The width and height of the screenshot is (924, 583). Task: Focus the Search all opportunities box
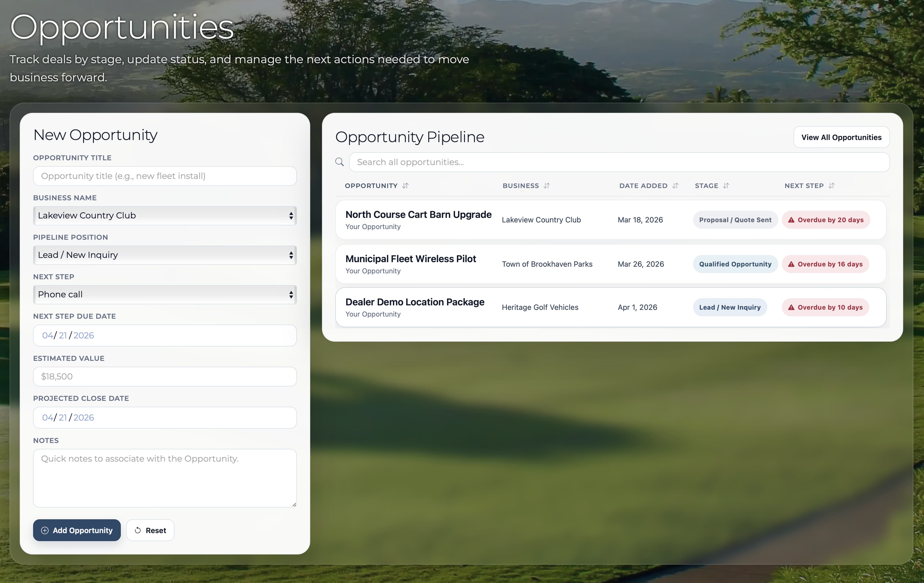[x=619, y=162]
